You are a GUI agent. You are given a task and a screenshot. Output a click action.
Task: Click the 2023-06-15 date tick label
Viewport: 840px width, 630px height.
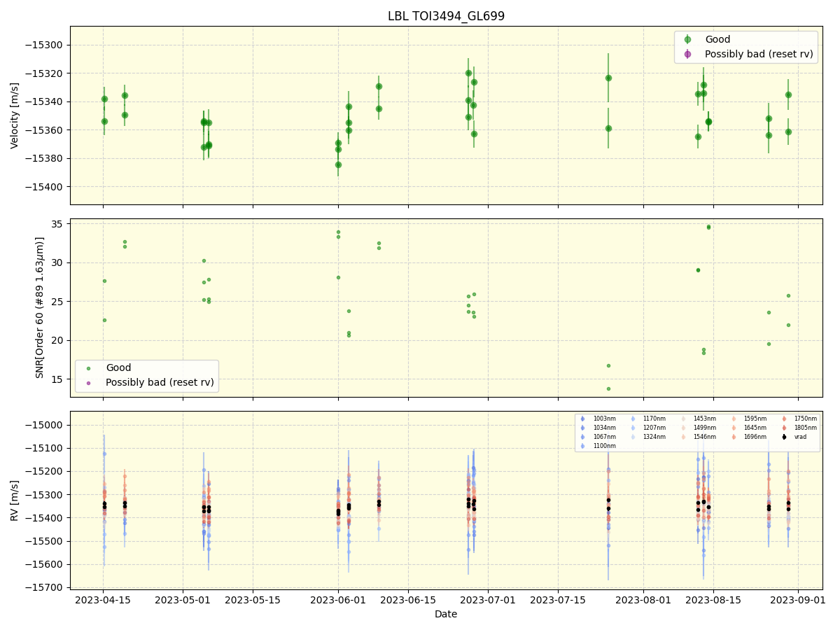click(x=408, y=600)
